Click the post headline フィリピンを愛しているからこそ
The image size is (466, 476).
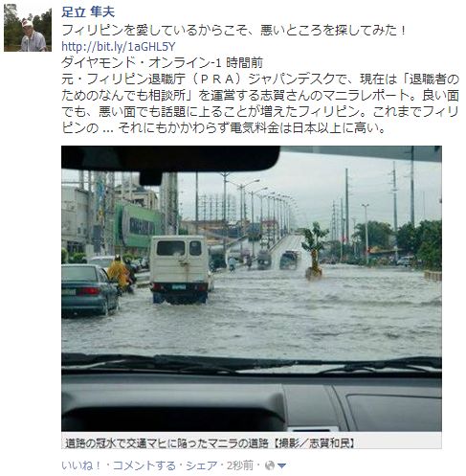pyautogui.click(x=233, y=31)
